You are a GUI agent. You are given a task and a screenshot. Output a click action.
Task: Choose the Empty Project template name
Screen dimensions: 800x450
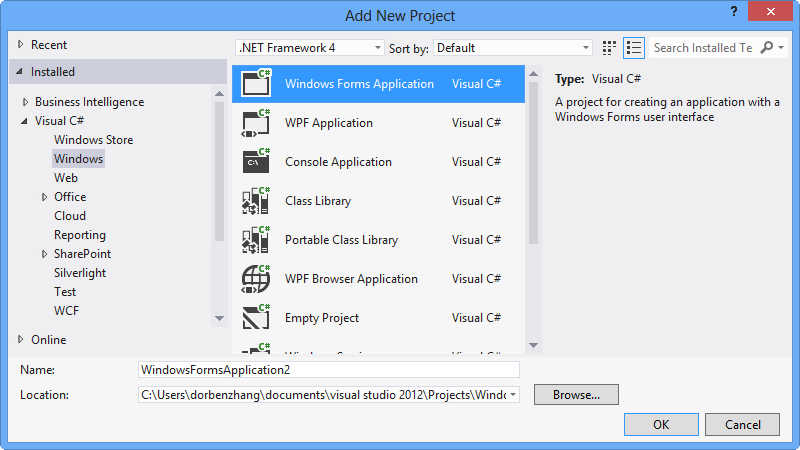pos(322,318)
